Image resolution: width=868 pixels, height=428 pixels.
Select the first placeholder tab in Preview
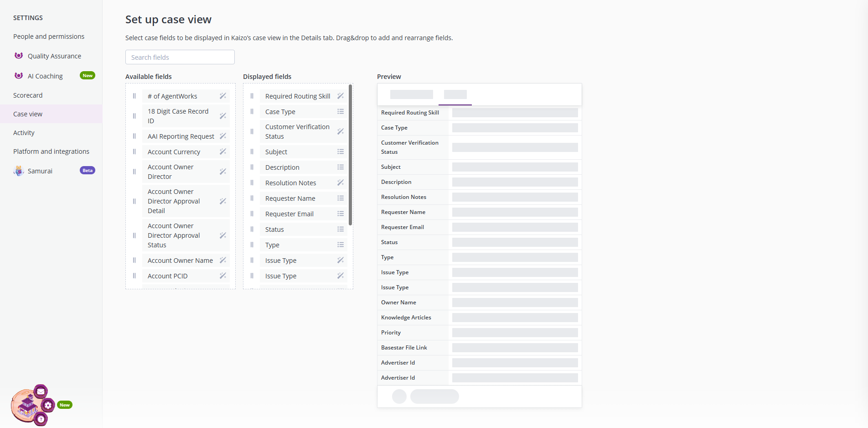412,94
